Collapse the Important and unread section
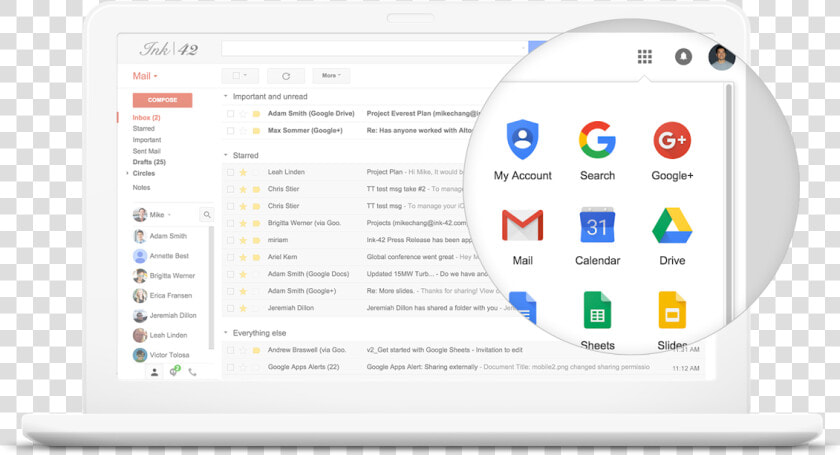Screen dimensions: 840x455 pos(226,96)
